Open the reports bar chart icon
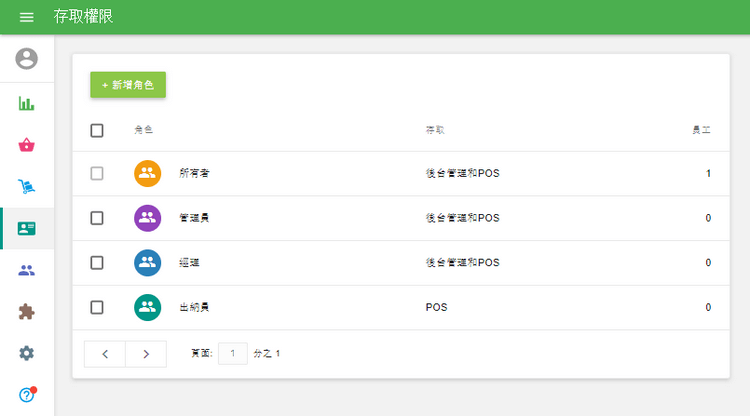750x416 pixels. (27, 103)
